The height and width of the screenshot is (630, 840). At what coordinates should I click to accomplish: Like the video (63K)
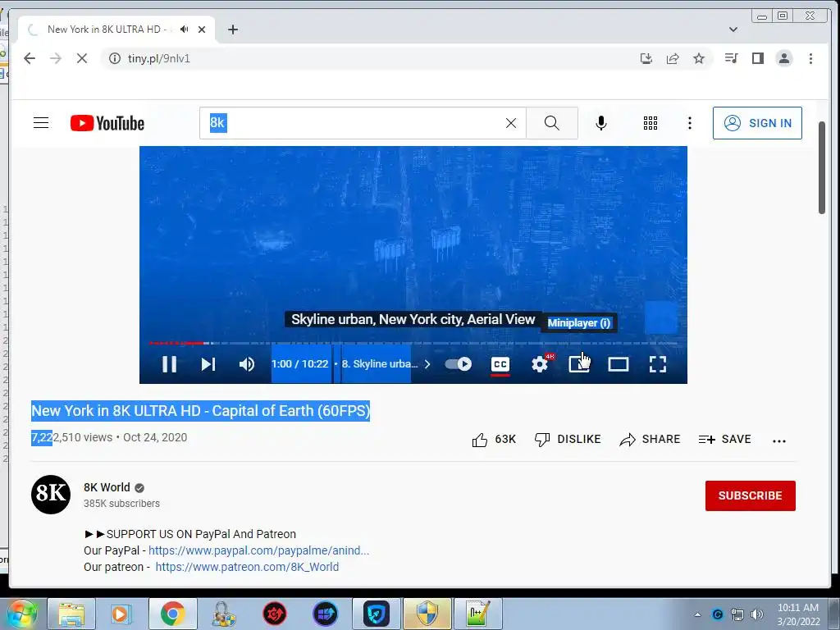(493, 440)
